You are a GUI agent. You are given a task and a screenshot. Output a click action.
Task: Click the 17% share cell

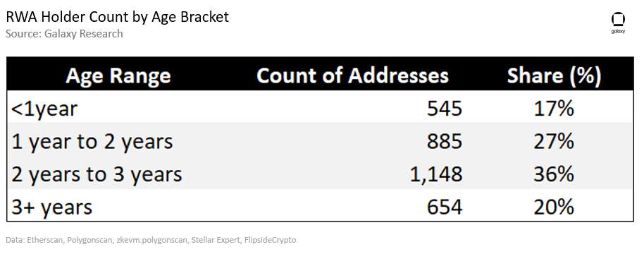pos(554,109)
